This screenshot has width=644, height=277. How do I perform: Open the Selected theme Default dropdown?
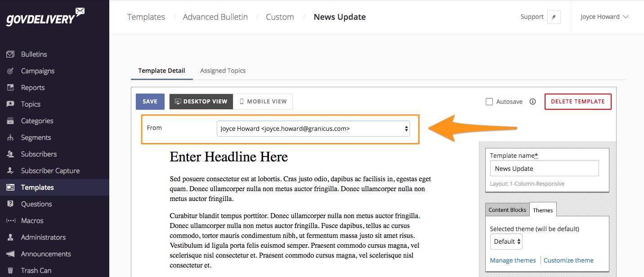pos(506,241)
